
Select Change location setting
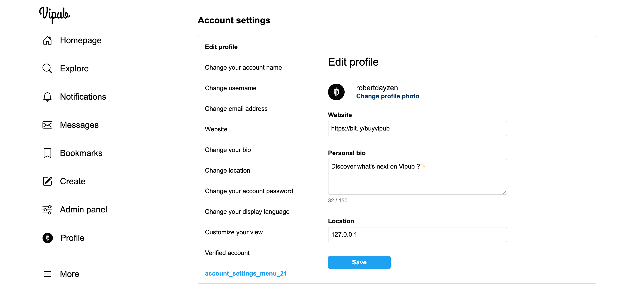pos(227,170)
